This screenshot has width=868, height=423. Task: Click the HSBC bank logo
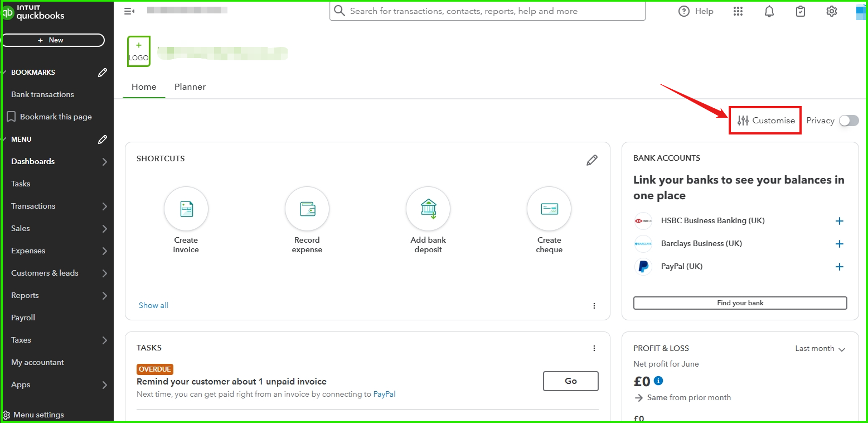pyautogui.click(x=643, y=221)
